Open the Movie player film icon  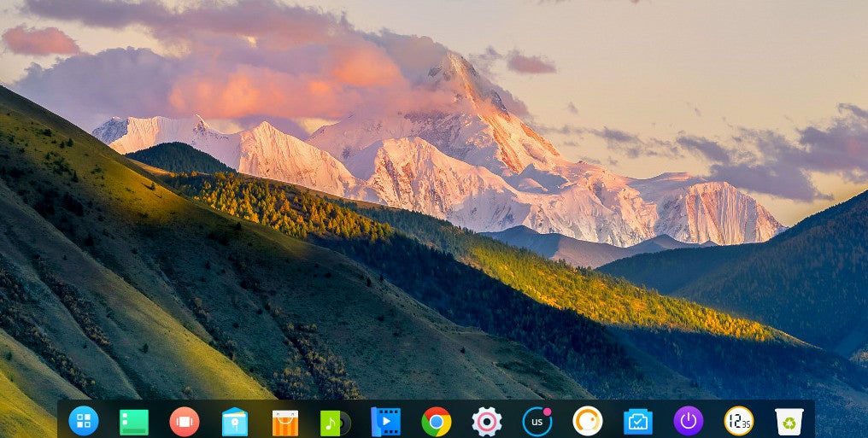(385, 421)
